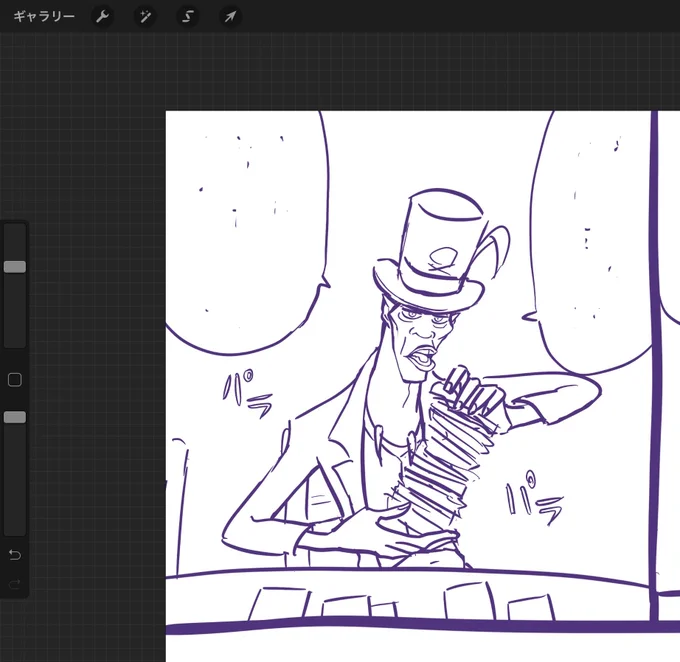This screenshot has width=680, height=662.
Task: Activate the Selection S tool
Action: tap(187, 17)
